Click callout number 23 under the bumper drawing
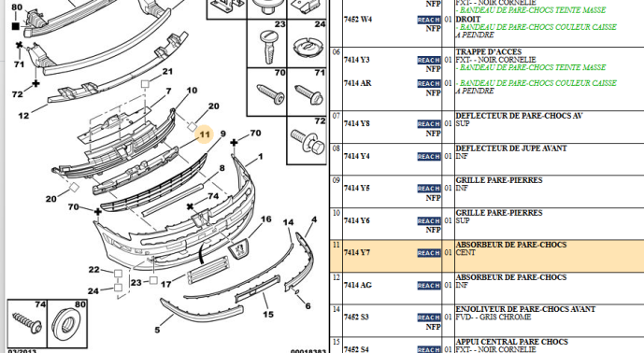Screen dimensions: 644x353 pos(136,282)
